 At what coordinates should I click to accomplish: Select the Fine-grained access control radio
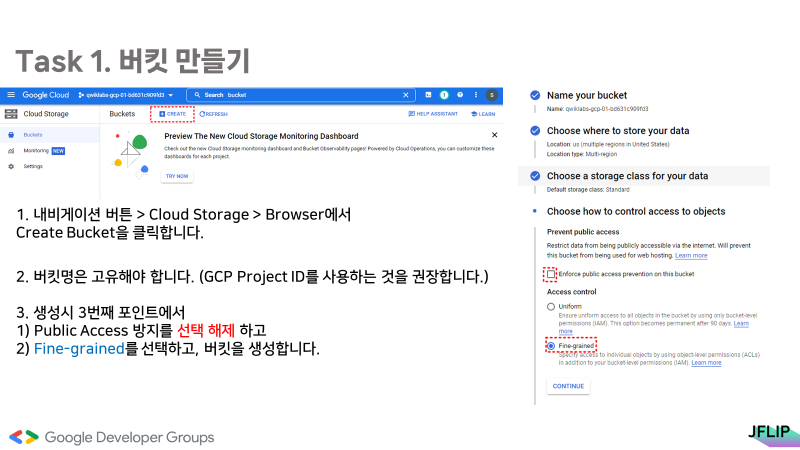coord(551,346)
